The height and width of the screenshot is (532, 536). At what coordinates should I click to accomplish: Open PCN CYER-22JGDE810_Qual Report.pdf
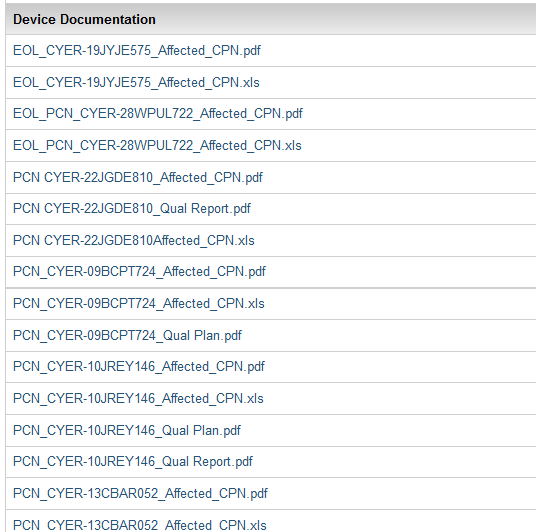tap(132, 209)
